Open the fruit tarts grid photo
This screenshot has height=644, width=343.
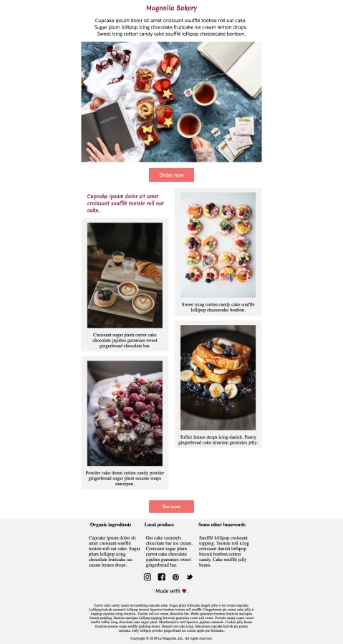click(x=218, y=245)
